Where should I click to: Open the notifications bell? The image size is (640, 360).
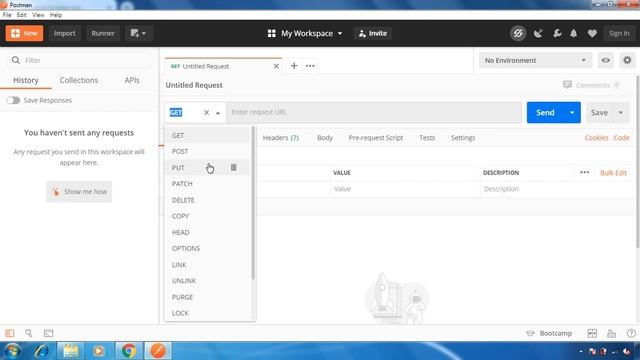pos(573,33)
